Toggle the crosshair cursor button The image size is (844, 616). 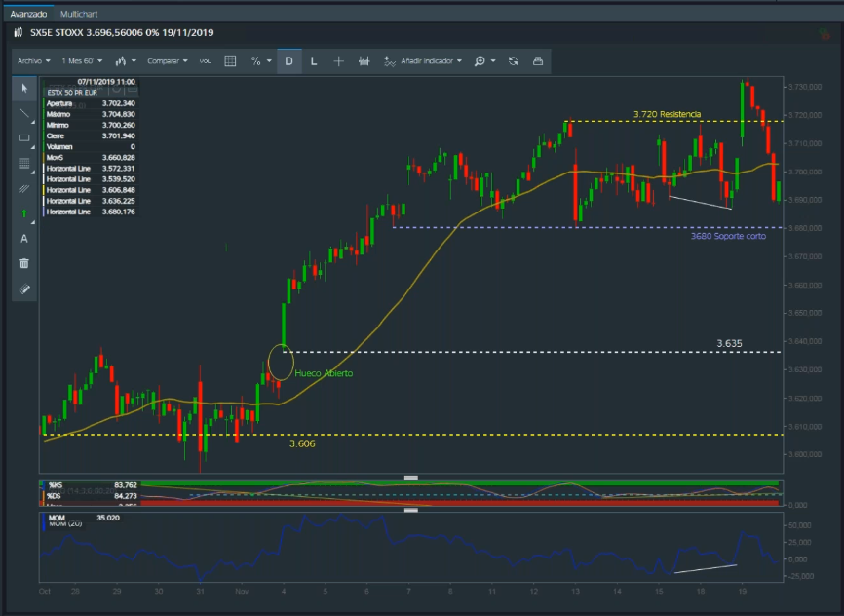click(x=338, y=60)
